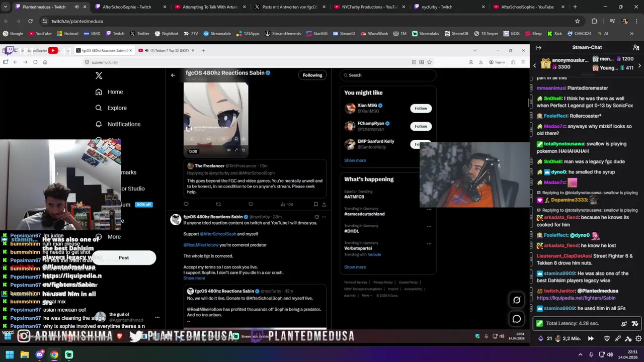644x362 pixels.
Task: Open more options on Verbotspartei trend
Action: (429, 243)
